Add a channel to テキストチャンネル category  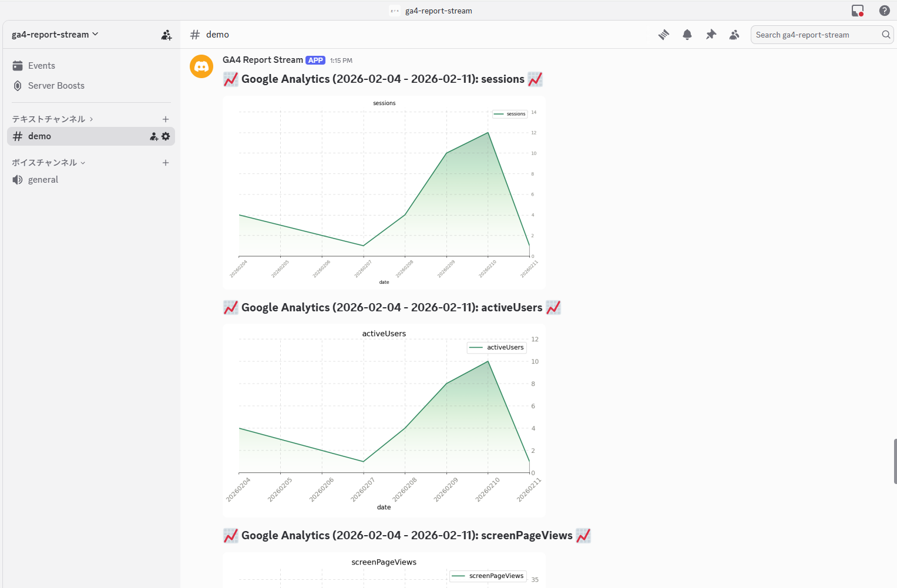[166, 119]
